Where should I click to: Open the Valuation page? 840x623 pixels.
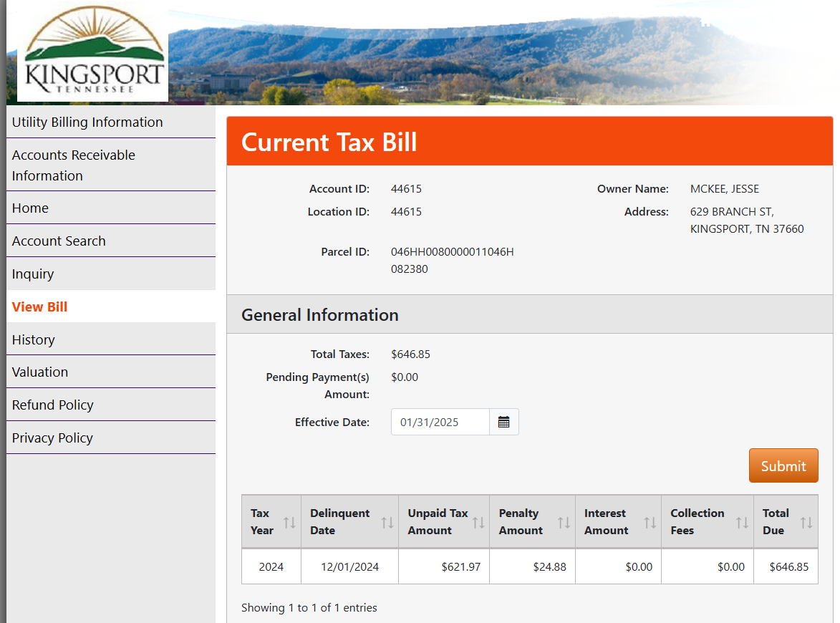40,372
